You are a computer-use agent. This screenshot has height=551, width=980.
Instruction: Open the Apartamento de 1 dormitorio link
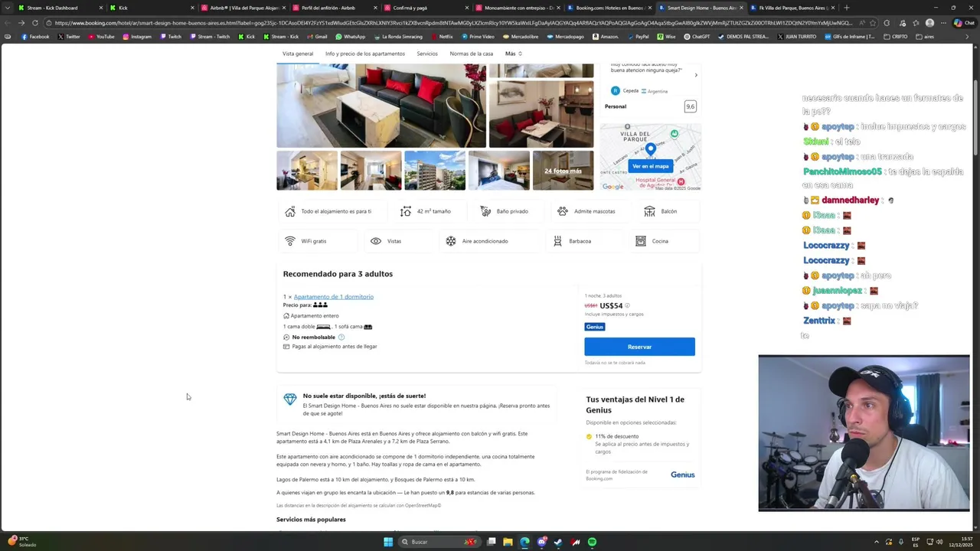click(333, 296)
